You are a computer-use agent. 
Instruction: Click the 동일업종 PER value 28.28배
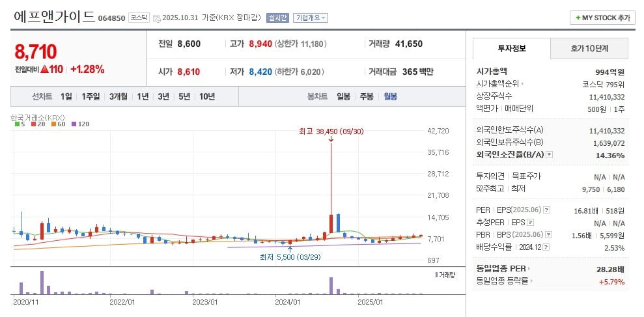[611, 269]
